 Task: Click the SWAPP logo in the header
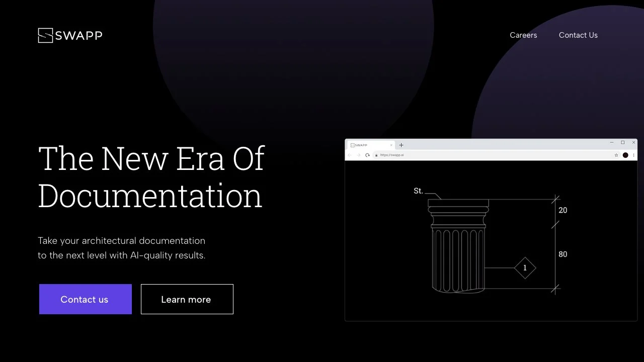(x=70, y=35)
